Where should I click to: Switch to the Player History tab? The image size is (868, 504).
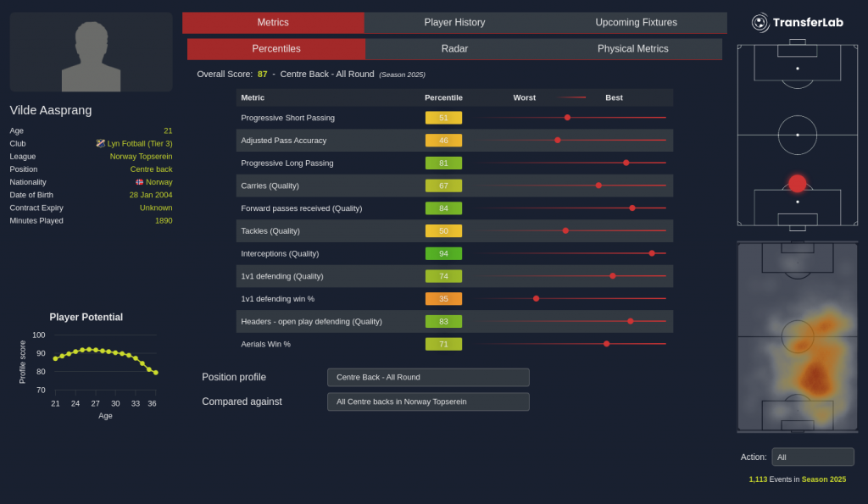point(454,23)
